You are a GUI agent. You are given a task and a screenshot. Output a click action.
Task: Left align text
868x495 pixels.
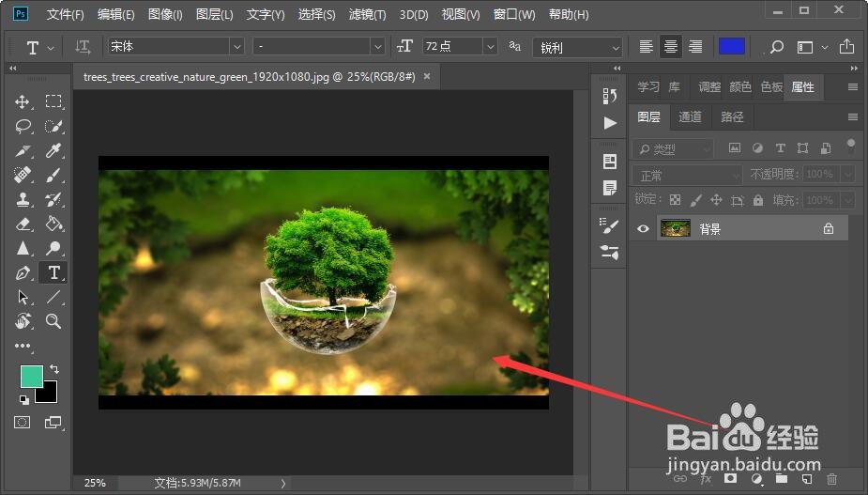(x=646, y=47)
